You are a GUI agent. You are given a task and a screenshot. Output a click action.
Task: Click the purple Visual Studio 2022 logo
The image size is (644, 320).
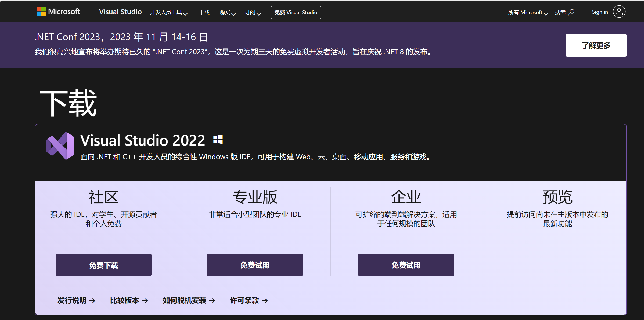tap(60, 146)
